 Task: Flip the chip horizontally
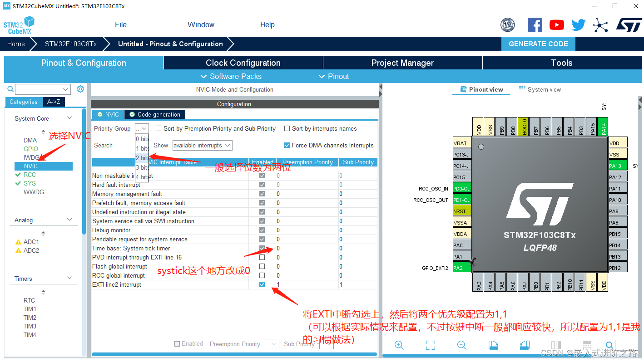click(556, 345)
